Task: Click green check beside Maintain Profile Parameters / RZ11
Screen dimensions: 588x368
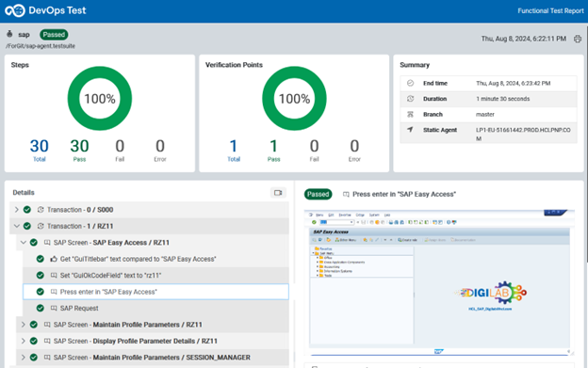Action: [x=34, y=325]
